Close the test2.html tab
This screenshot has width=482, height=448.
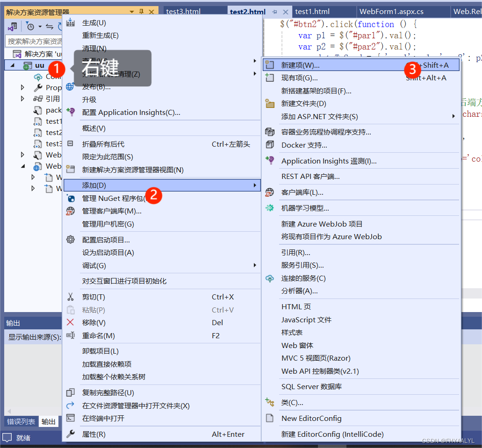point(286,12)
